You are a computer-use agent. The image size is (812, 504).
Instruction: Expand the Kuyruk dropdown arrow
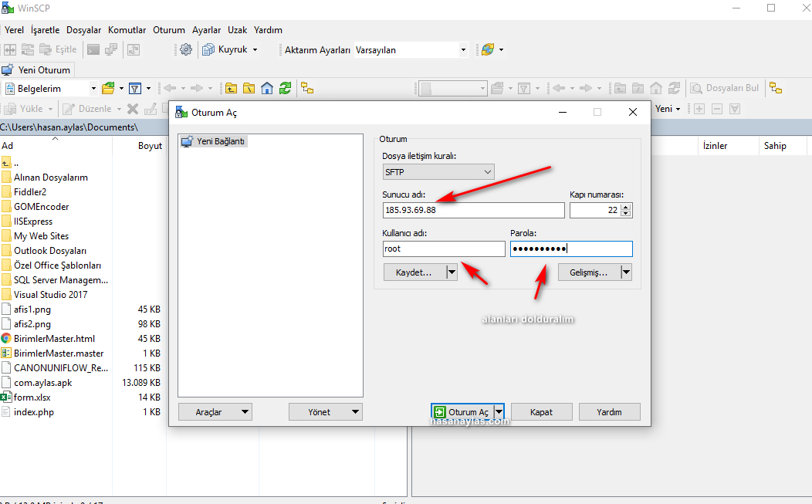(x=255, y=49)
